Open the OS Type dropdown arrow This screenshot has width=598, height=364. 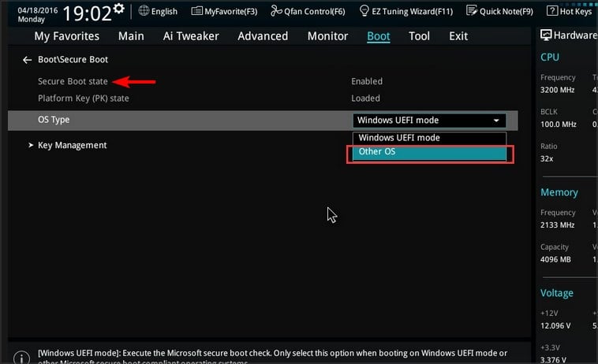[496, 121]
